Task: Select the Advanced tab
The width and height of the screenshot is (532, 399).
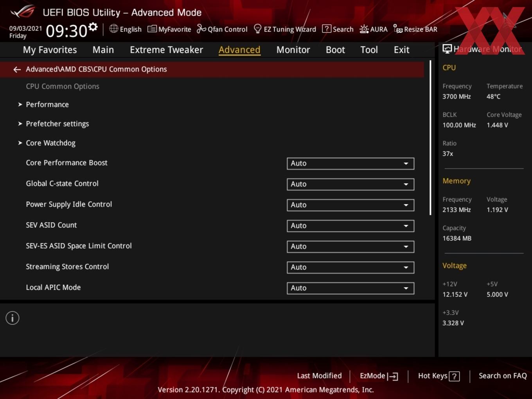Action: coord(239,50)
